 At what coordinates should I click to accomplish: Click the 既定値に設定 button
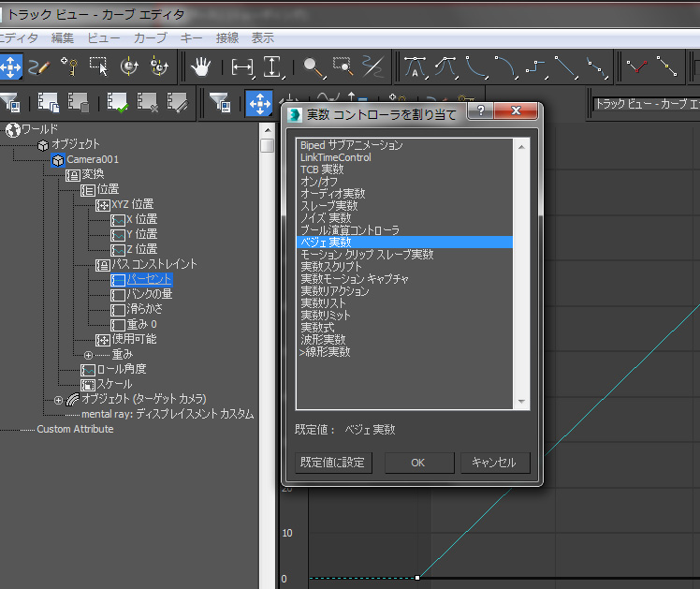point(333,463)
